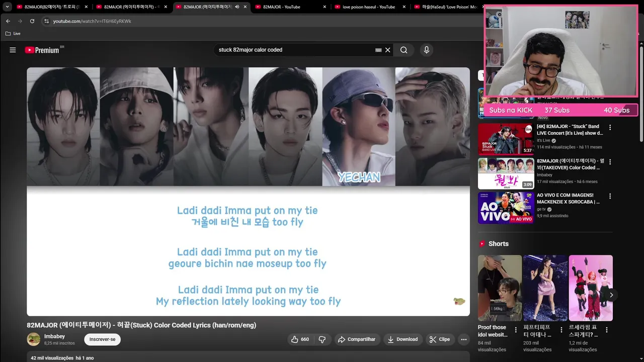The height and width of the screenshot is (362, 644).
Task: Open the TAKEOVER Color Coded video thumbnail
Action: click(506, 173)
